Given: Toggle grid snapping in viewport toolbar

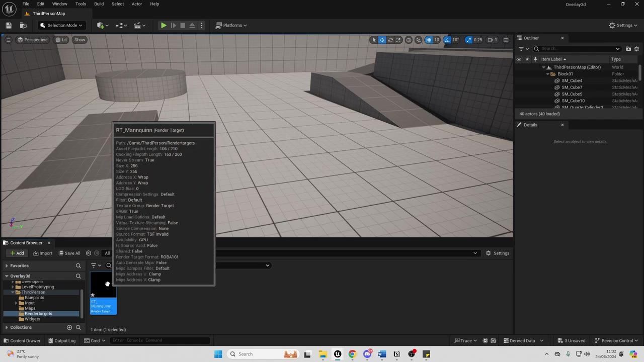Looking at the screenshot, I should point(429,40).
